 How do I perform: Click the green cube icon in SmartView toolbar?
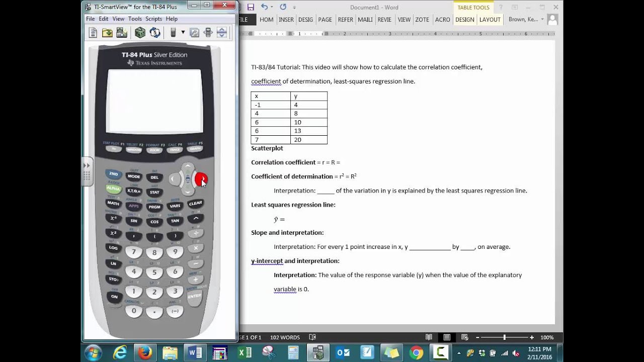pyautogui.click(x=140, y=33)
